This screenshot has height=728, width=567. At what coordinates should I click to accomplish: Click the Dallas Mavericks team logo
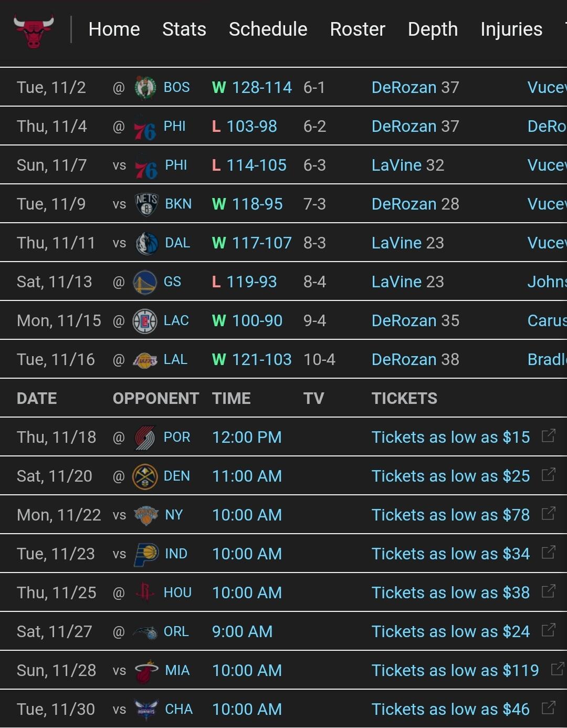146,243
